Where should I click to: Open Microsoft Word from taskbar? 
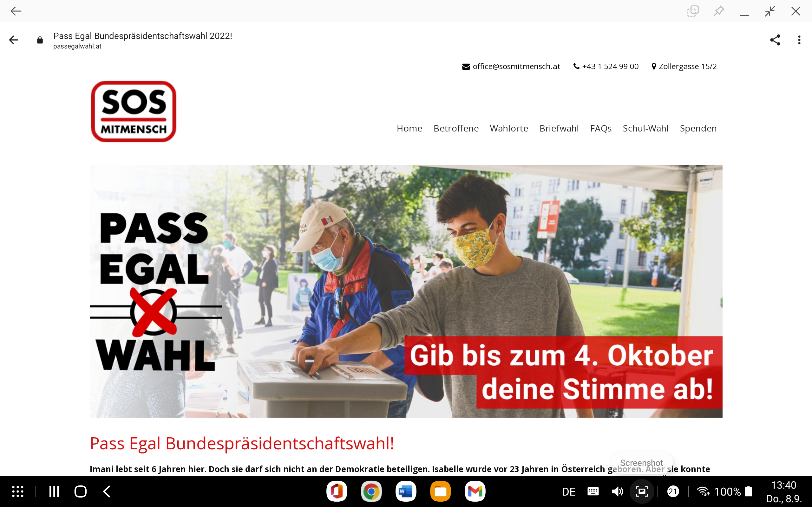(x=406, y=491)
